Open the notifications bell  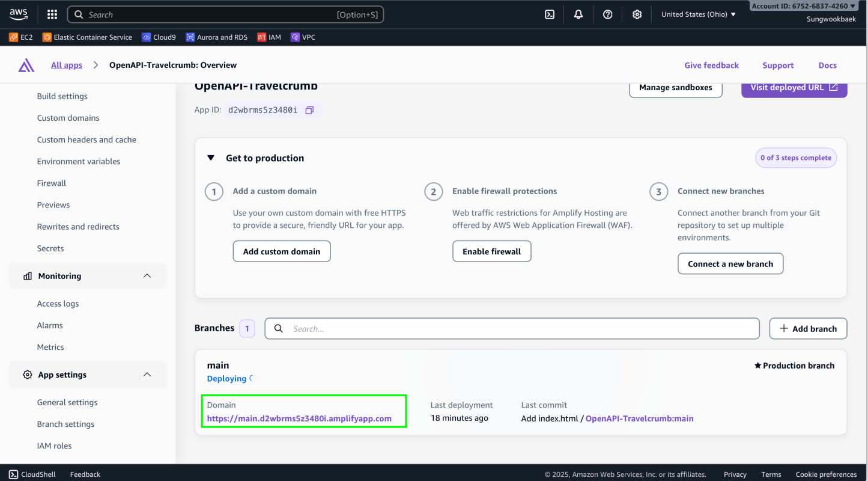click(578, 14)
